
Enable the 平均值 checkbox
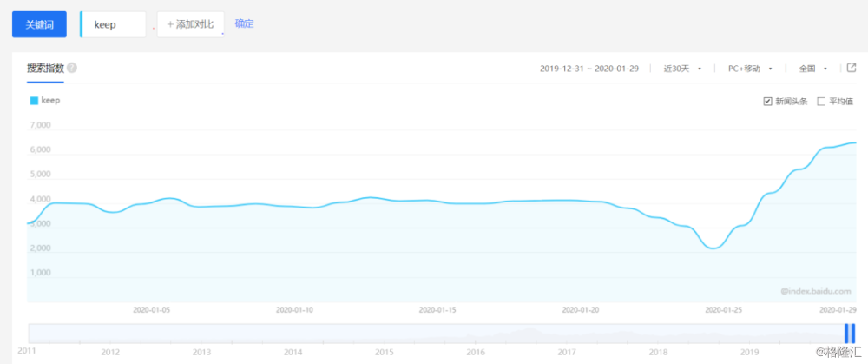[821, 102]
